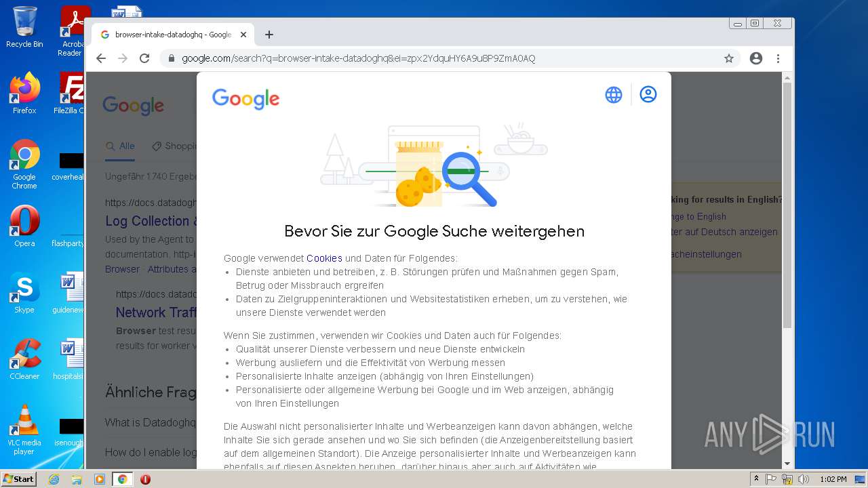Open the coverheal desktop file
Screen dimensions: 868x488
point(70,167)
